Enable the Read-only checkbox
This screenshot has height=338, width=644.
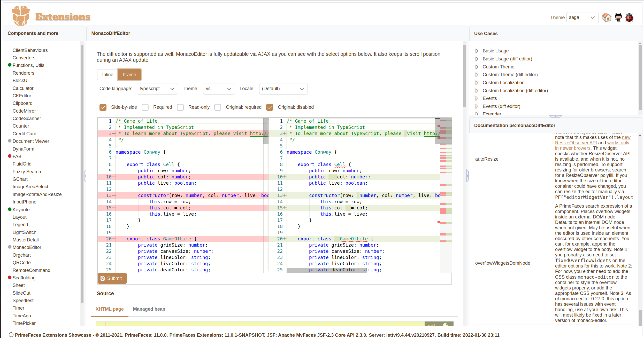pos(180,107)
